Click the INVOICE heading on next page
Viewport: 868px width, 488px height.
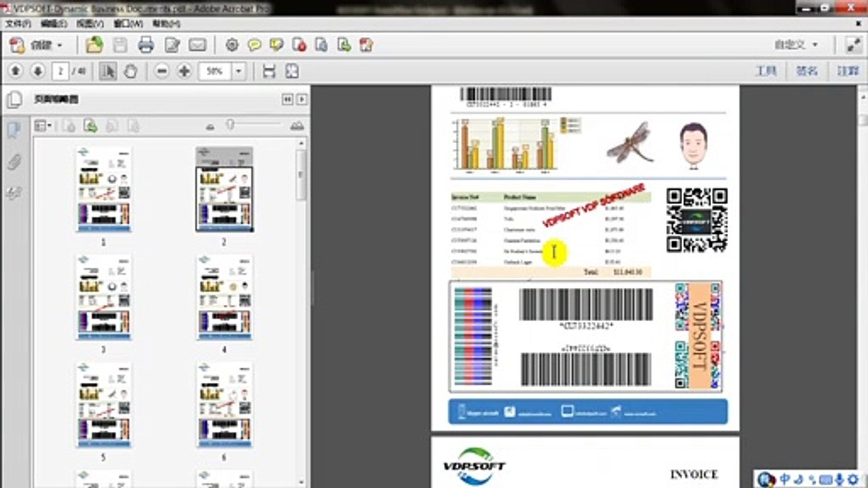[x=694, y=474]
